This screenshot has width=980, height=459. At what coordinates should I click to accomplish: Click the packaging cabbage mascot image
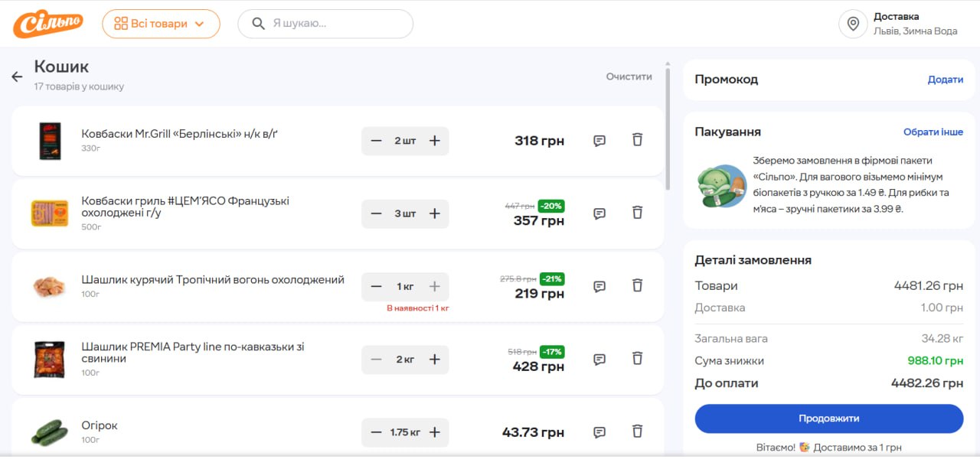(722, 185)
